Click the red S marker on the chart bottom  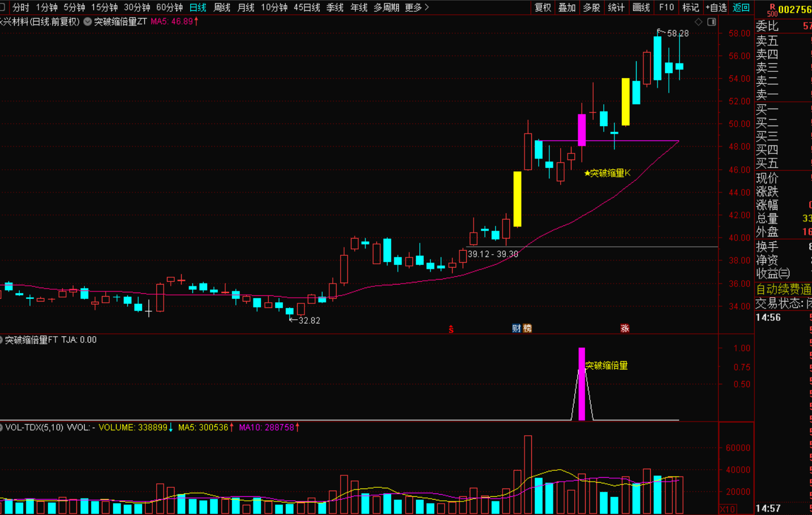coord(451,329)
